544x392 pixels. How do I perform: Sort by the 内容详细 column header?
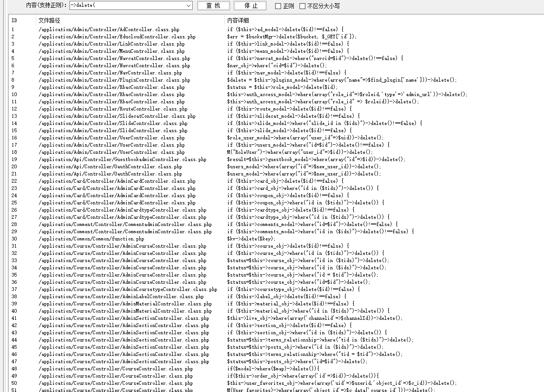[238, 20]
